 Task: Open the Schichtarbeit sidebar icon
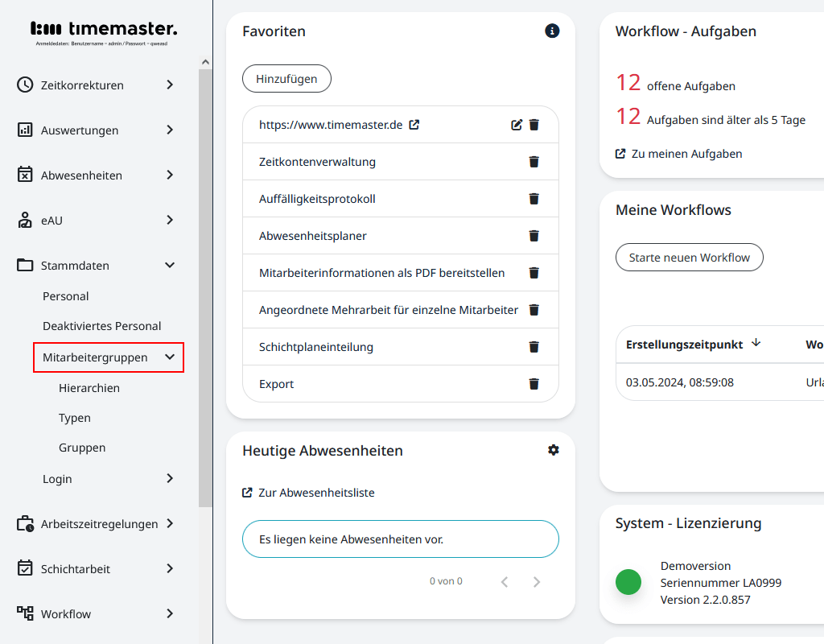coord(23,568)
